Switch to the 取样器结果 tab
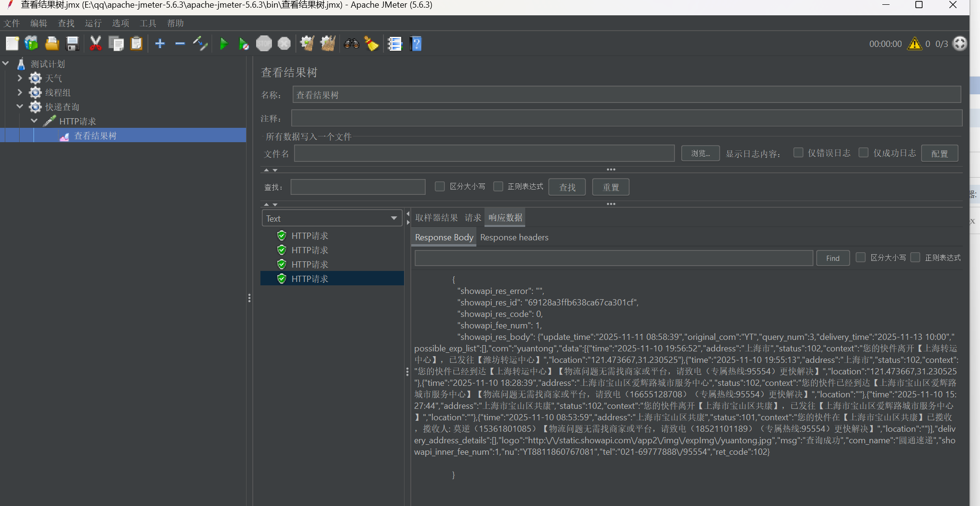 click(x=436, y=218)
